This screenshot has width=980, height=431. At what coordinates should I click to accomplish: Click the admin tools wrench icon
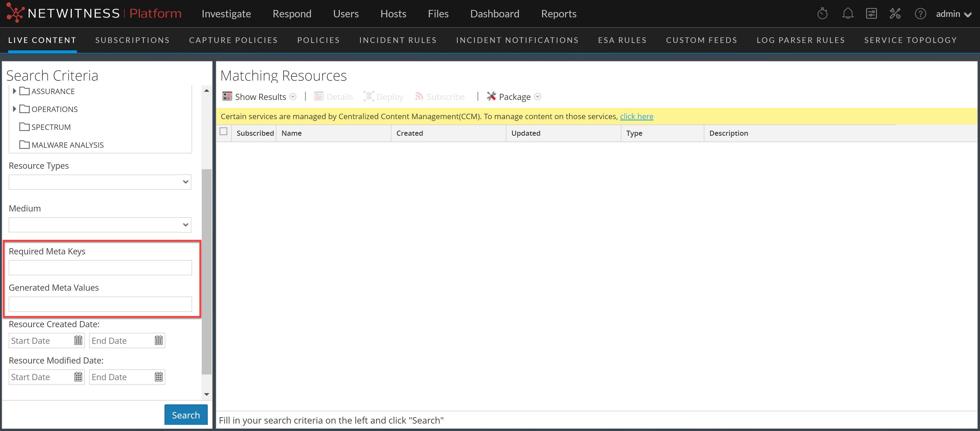895,14
